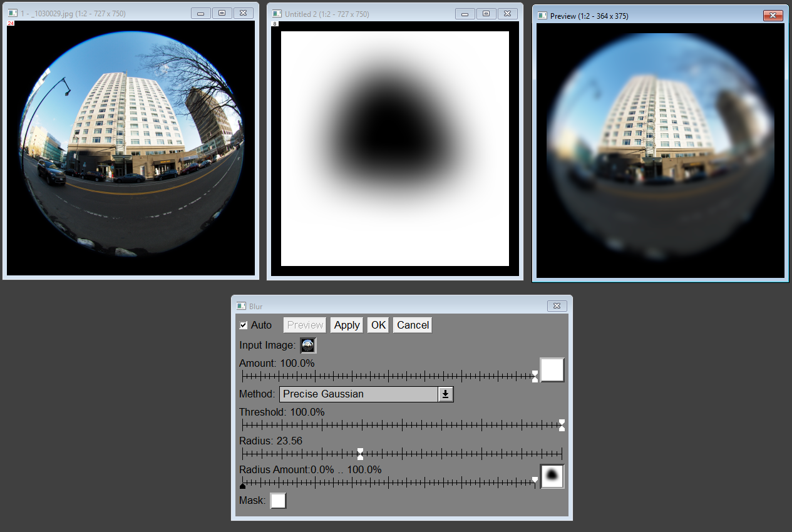Viewport: 792px width, 532px height.
Task: Click the Threshold slider handle
Action: pos(562,426)
